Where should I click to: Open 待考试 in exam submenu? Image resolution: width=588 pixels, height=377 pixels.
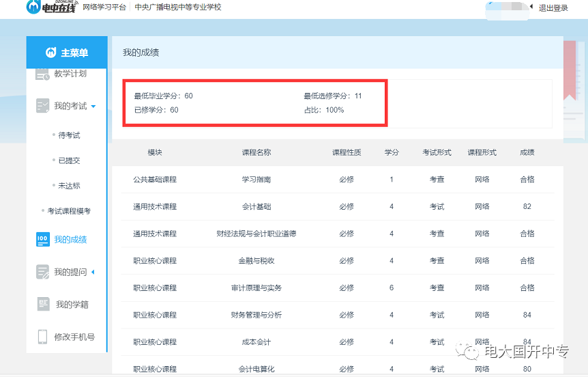pos(68,135)
